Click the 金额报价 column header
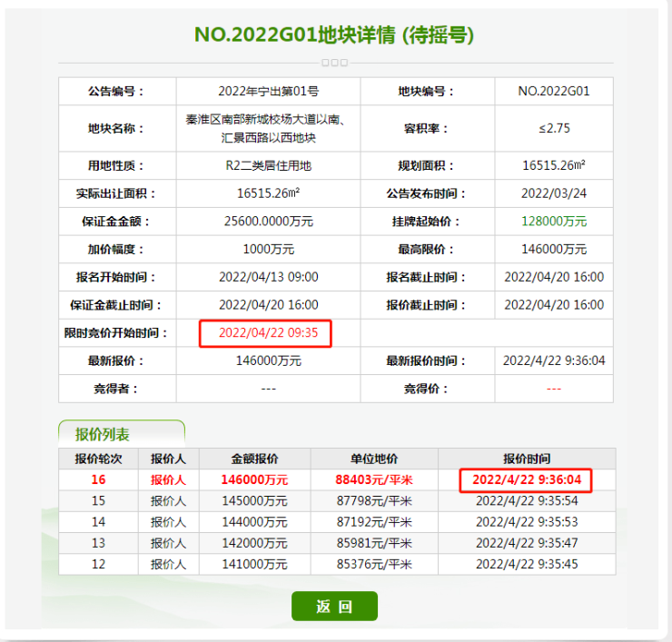The image size is (672, 642). pyautogui.click(x=253, y=459)
